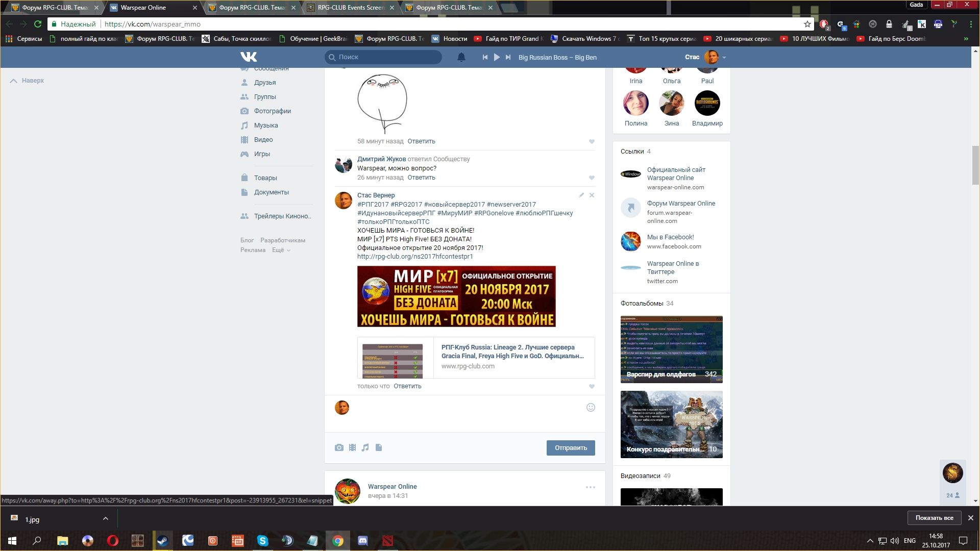
Task: Open Полина's profile avatar
Action: (x=636, y=104)
